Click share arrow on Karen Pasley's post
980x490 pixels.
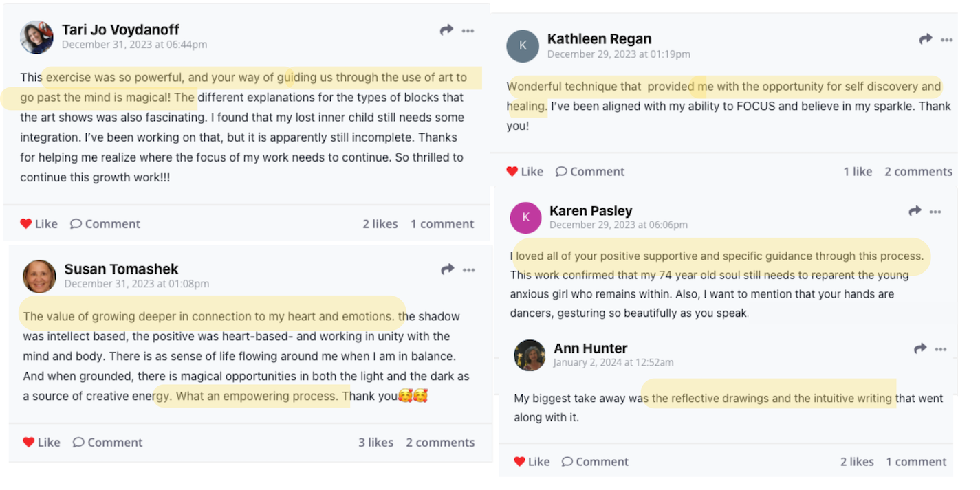click(x=915, y=212)
